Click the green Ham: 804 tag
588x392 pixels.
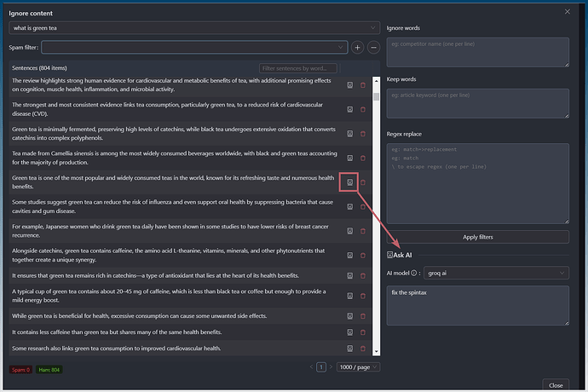click(48, 370)
